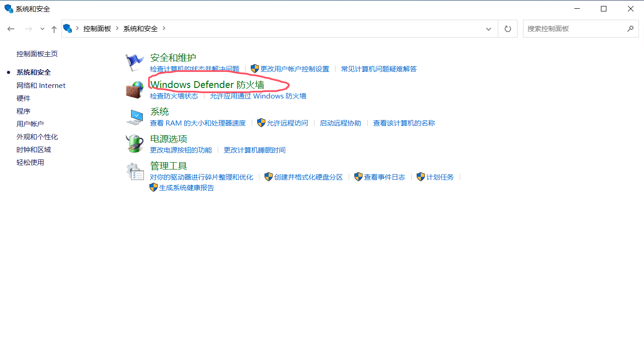
Task: Click 启动远程协助 link
Action: point(341,123)
